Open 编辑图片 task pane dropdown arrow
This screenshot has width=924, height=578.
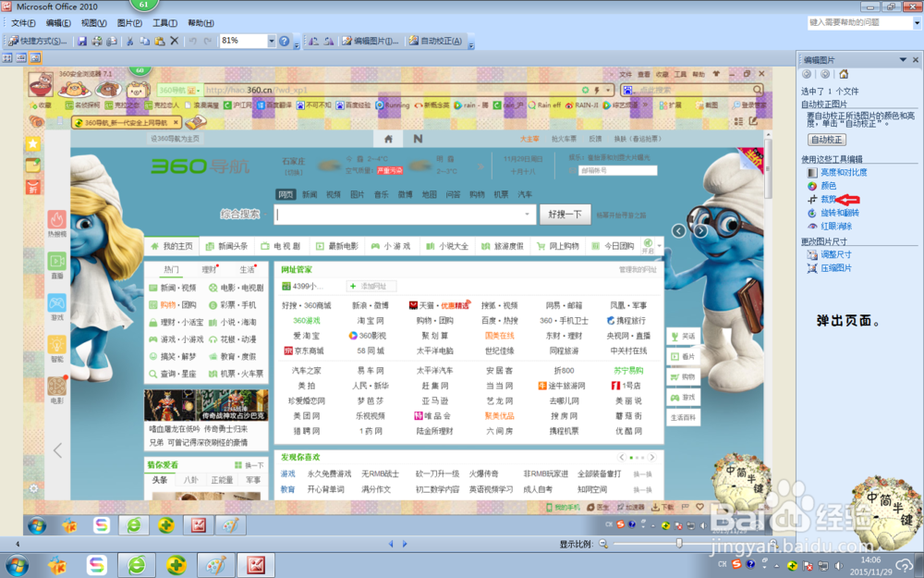(903, 59)
